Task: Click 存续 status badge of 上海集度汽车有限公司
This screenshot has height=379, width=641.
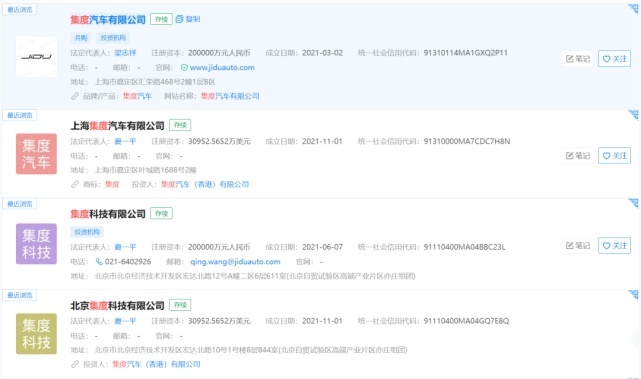Action: click(x=180, y=125)
